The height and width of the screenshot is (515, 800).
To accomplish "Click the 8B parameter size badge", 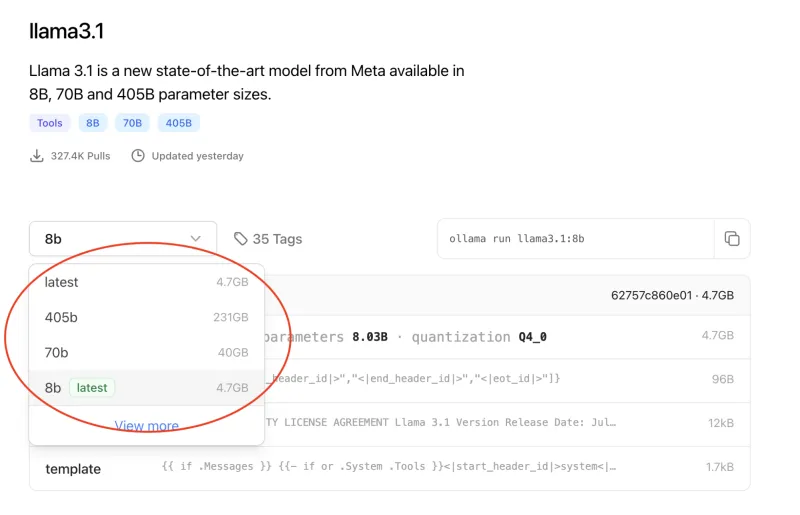I will point(93,123).
